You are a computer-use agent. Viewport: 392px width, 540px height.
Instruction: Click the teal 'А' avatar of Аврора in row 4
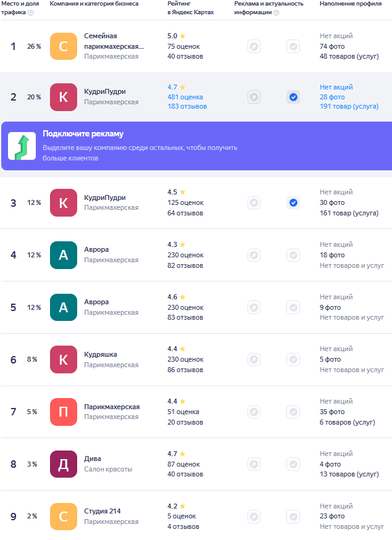(63, 255)
